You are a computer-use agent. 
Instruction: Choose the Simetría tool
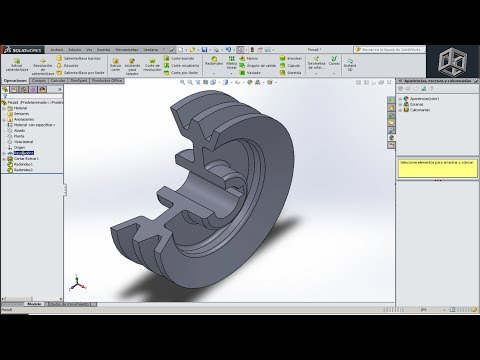[x=291, y=72]
